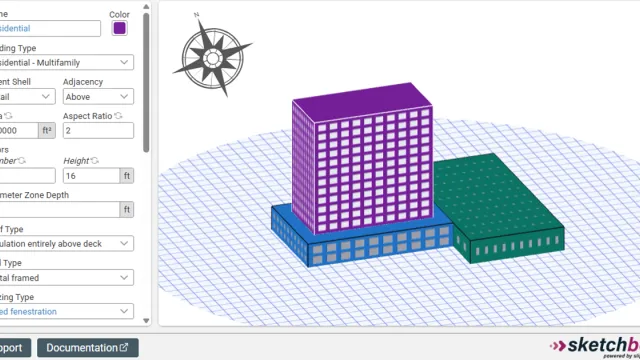
Task: Select the purple residential tower block
Action: pos(362,158)
